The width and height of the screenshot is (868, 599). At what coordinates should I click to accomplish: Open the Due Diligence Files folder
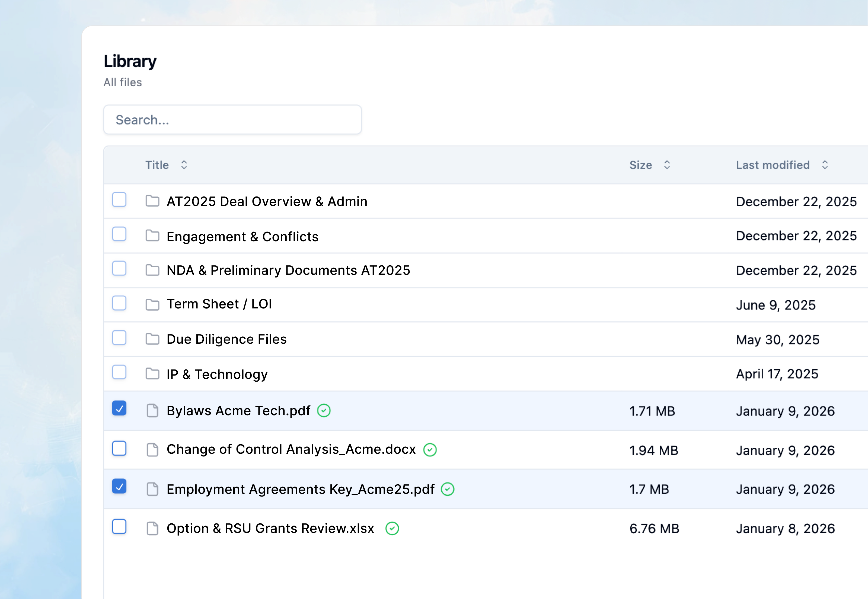pos(226,339)
